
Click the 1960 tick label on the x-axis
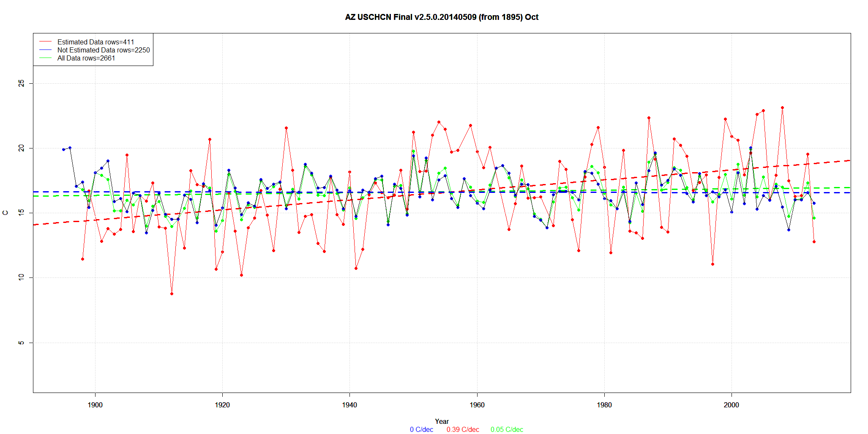[x=477, y=405]
